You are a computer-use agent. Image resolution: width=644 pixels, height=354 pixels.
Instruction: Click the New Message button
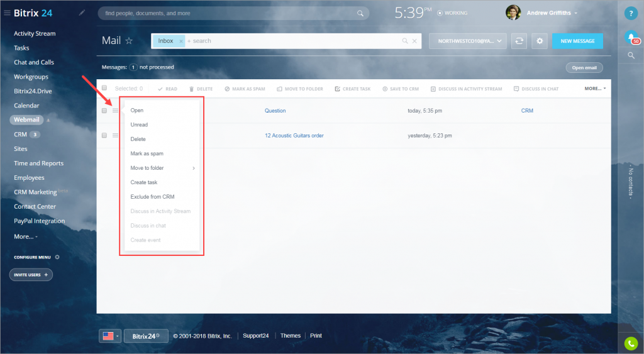coord(577,41)
